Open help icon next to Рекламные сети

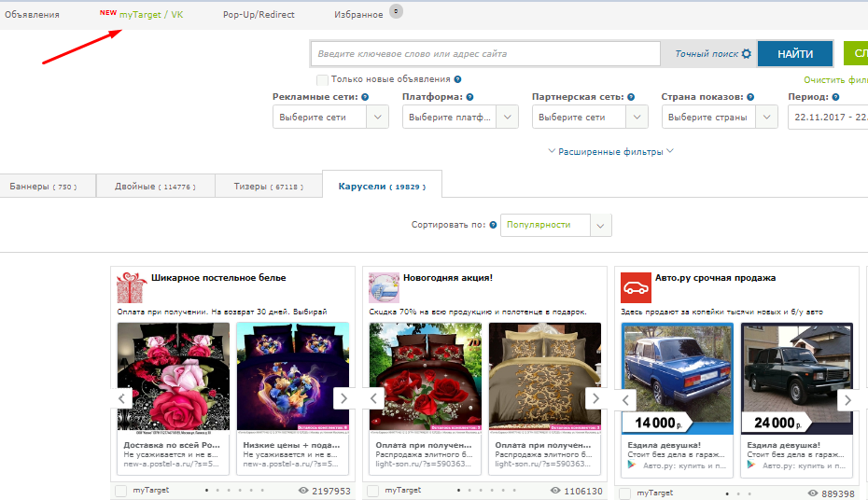[x=365, y=97]
